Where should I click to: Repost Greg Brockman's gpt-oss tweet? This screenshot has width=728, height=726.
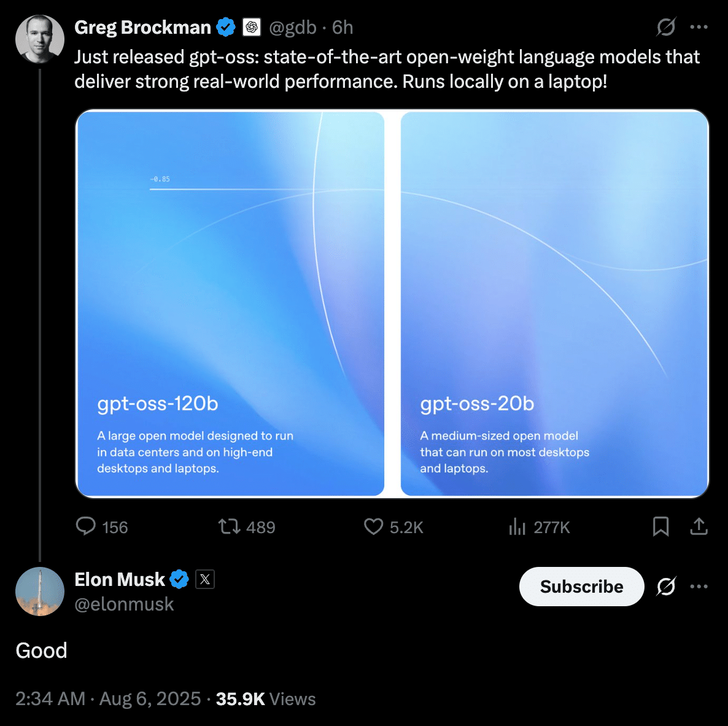(230, 526)
